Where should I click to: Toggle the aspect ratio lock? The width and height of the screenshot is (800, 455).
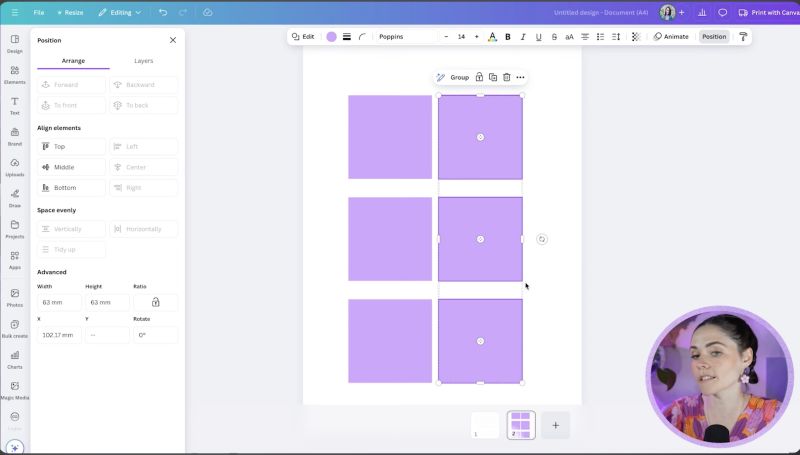pos(156,302)
